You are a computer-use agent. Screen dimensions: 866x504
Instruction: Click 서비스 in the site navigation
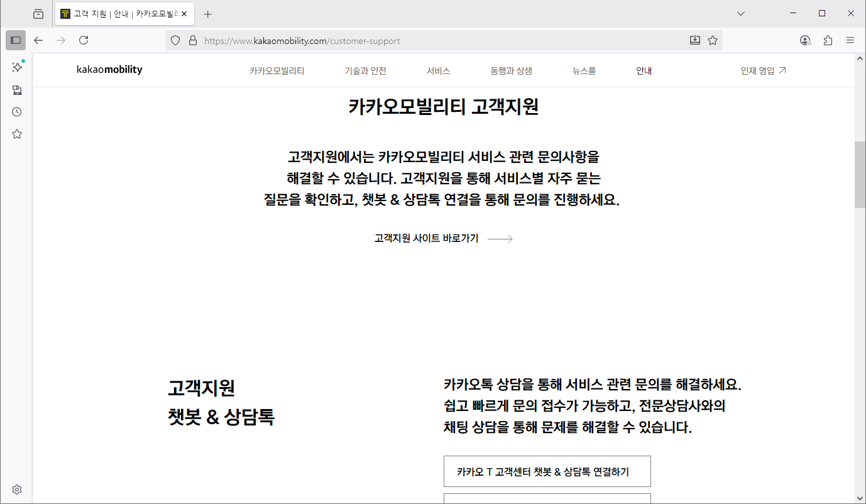click(438, 70)
